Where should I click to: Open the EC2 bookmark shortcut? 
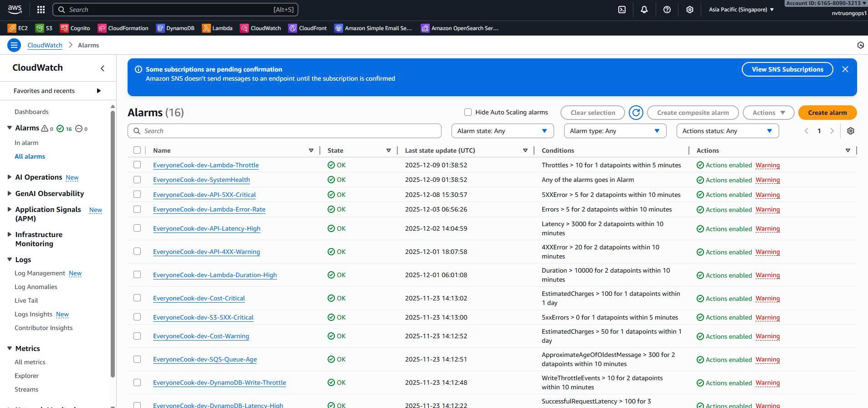[18, 28]
